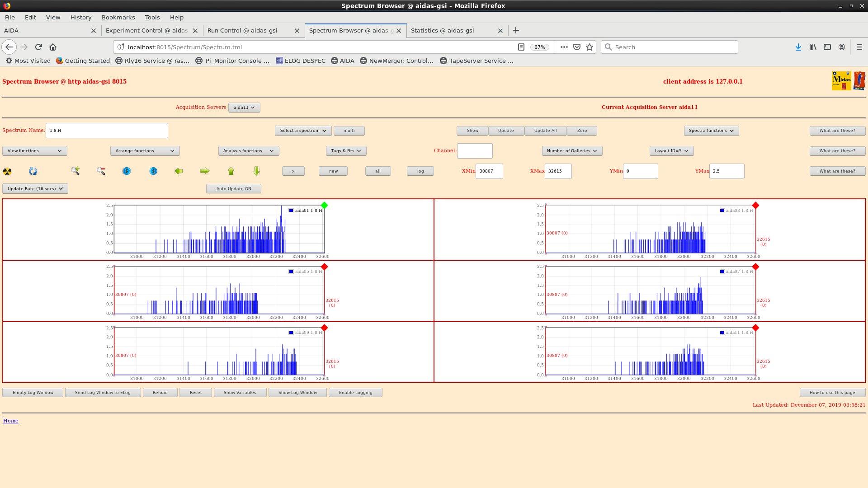The width and height of the screenshot is (868, 488).
Task: Bookmark this page with star icon
Action: coord(590,47)
